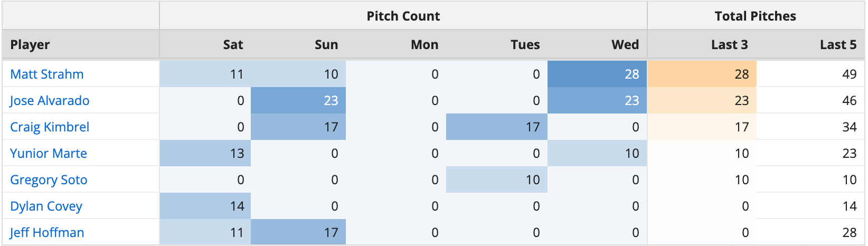Sort by Tues column header

click(525, 44)
